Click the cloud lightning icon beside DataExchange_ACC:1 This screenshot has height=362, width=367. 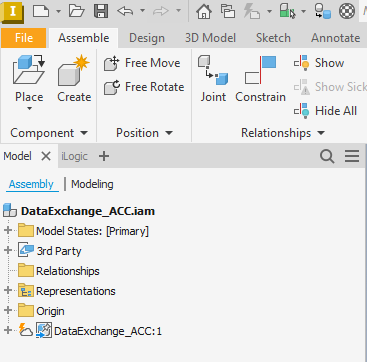click(x=26, y=331)
